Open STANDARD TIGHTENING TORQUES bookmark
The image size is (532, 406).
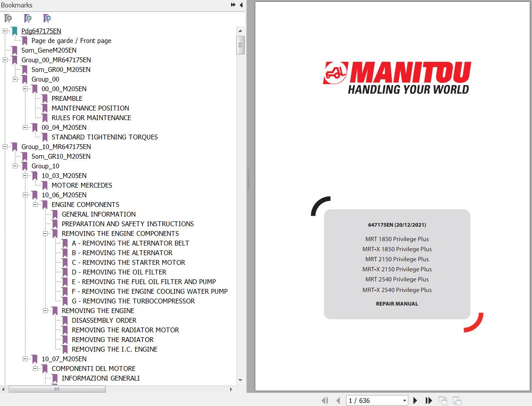105,137
